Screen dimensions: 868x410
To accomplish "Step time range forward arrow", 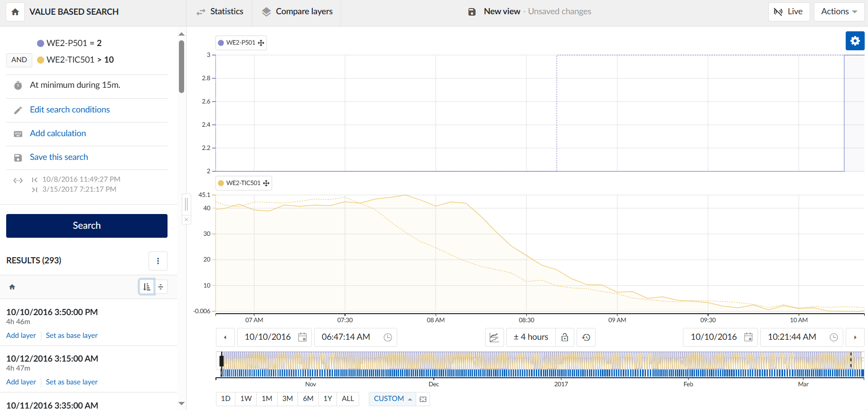I will (855, 337).
